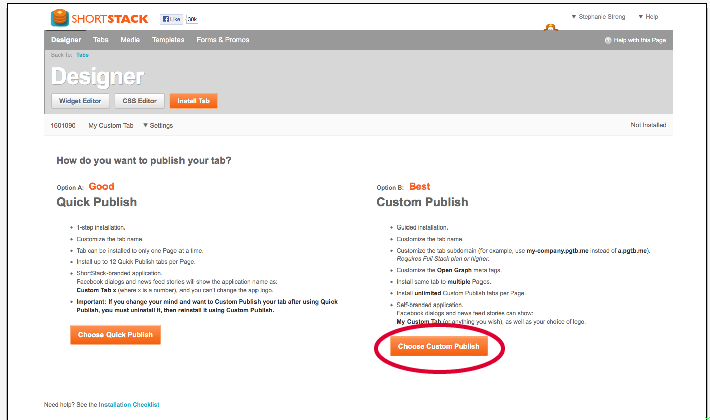Image resolution: width=710 pixels, height=420 pixels.
Task: Click the Widget Editor button
Action: 80,101
